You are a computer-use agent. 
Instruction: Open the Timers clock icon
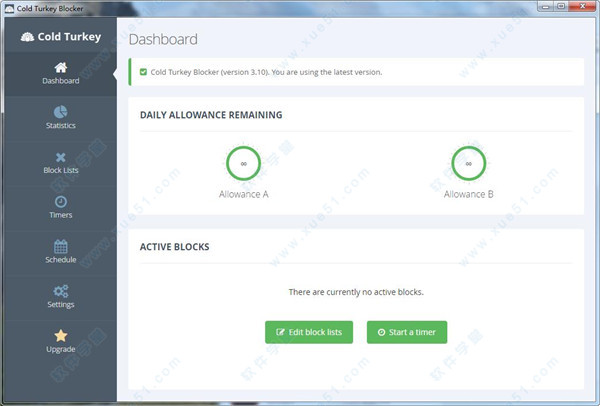pos(60,202)
